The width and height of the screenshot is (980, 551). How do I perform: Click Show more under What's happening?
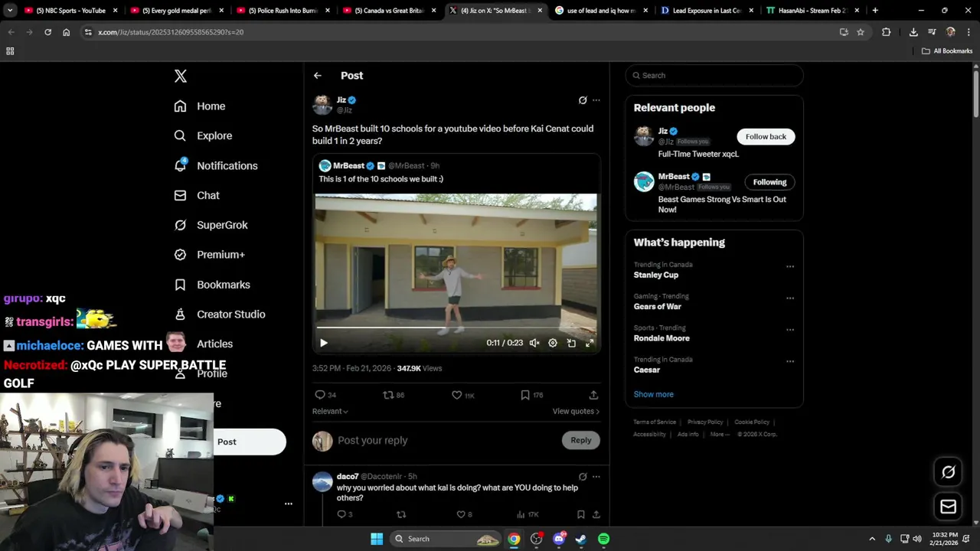[654, 394]
